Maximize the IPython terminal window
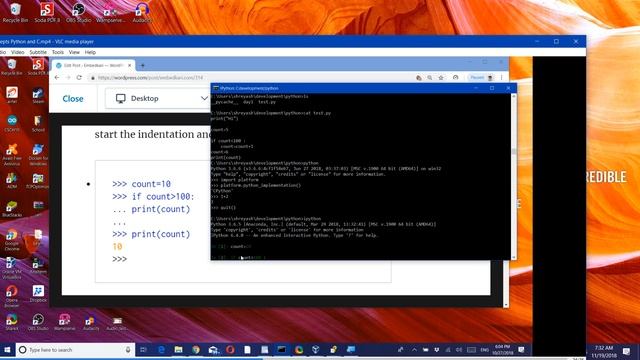This screenshot has width=640, height=360. (492, 88)
